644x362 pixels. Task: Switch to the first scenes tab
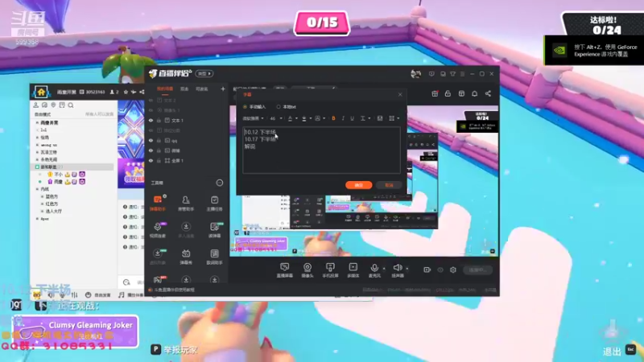[165, 88]
